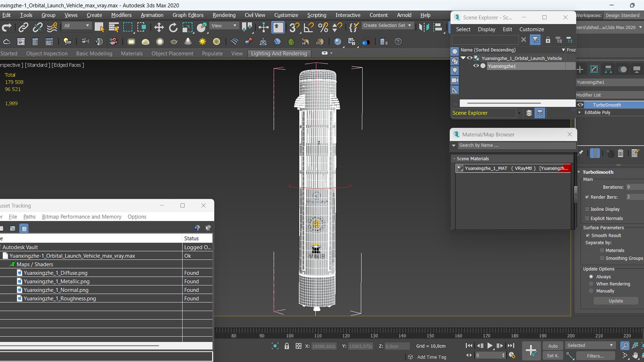Open Modifier List dropdown

(x=610, y=95)
